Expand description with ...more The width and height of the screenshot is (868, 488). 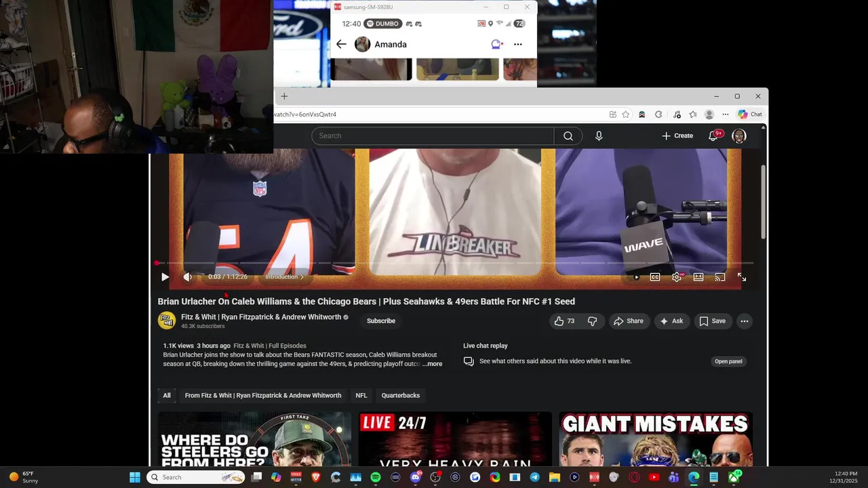click(x=432, y=364)
